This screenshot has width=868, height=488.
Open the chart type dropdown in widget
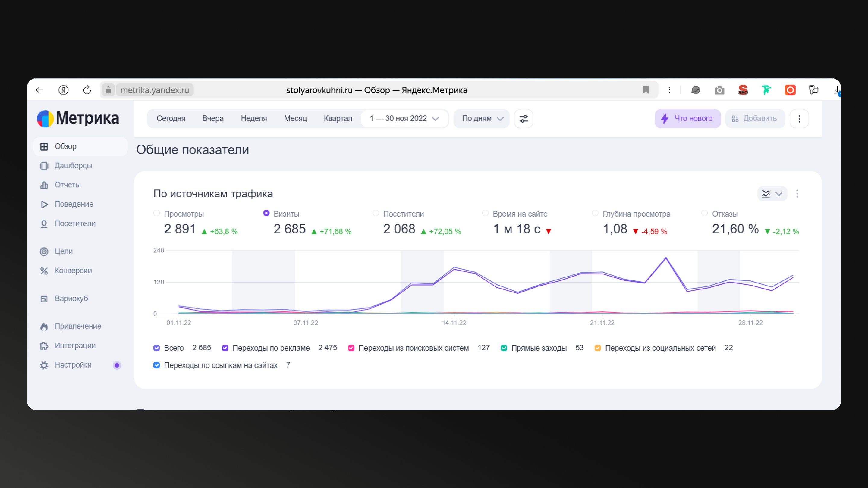[x=772, y=194]
